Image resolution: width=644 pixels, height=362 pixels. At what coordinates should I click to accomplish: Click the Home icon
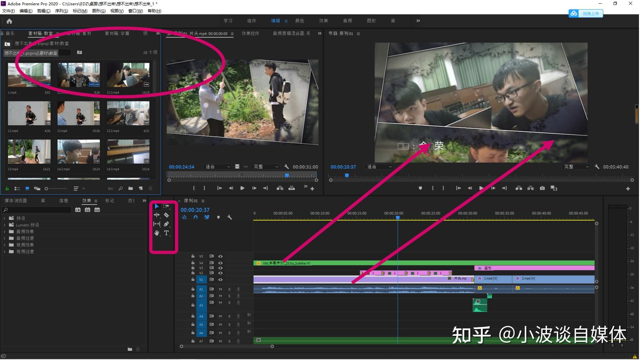point(9,21)
